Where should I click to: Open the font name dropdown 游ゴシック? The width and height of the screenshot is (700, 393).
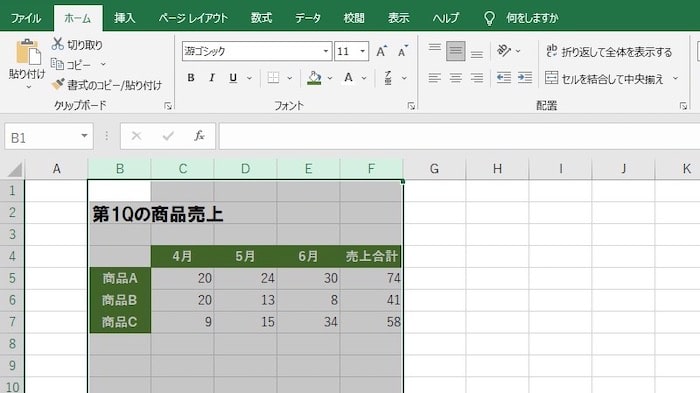(x=326, y=51)
